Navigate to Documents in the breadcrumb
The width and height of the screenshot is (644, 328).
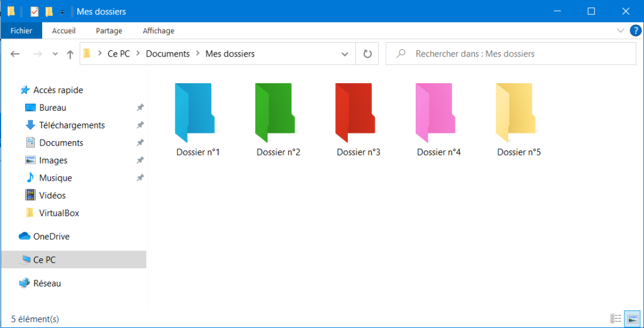[168, 54]
